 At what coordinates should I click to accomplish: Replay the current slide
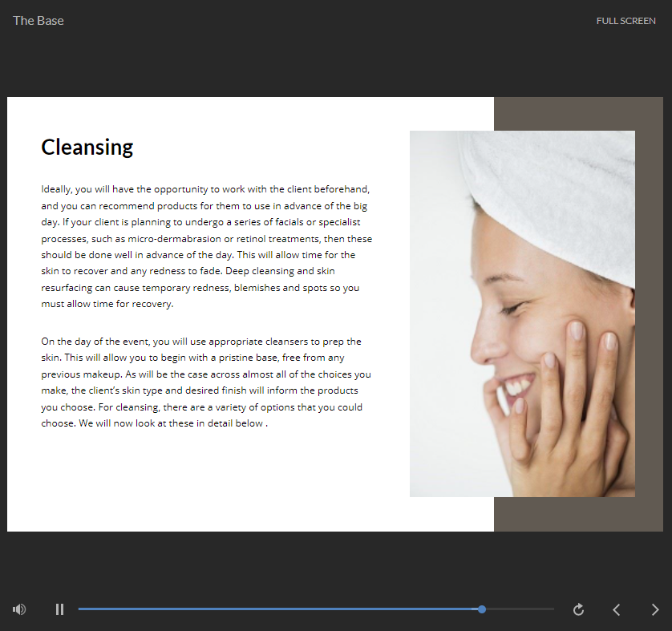[x=578, y=609]
